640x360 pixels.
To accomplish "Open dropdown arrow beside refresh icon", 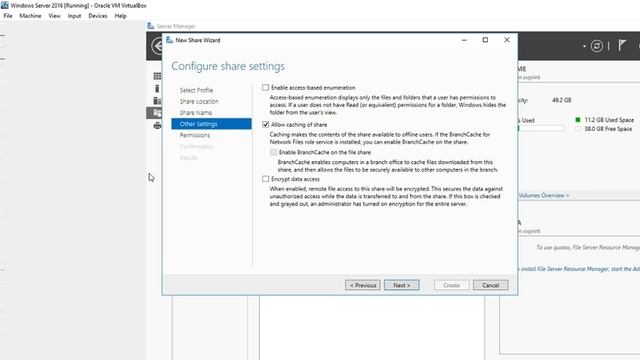I will [x=584, y=47].
